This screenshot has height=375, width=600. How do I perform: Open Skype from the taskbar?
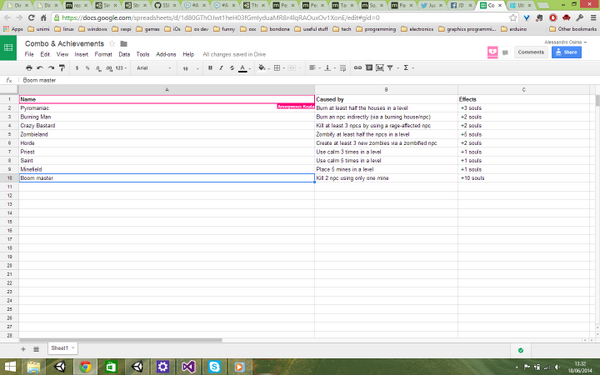(x=214, y=367)
